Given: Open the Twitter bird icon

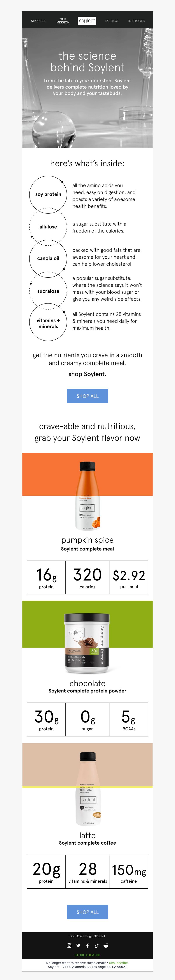Looking at the screenshot, I should (78, 945).
